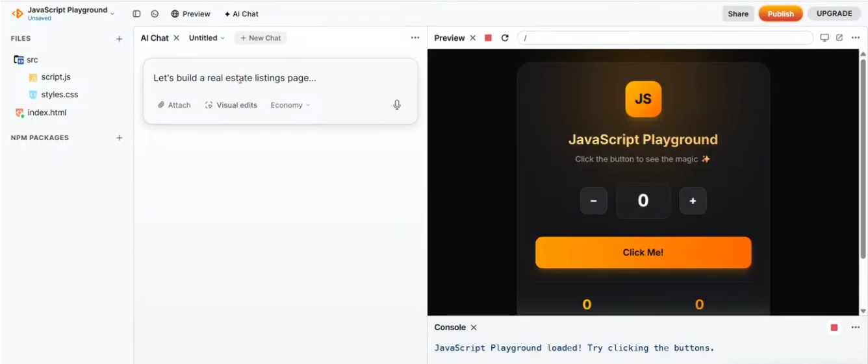Viewport: 868px width, 364px height.
Task: Open styles.css file
Action: tap(53, 95)
